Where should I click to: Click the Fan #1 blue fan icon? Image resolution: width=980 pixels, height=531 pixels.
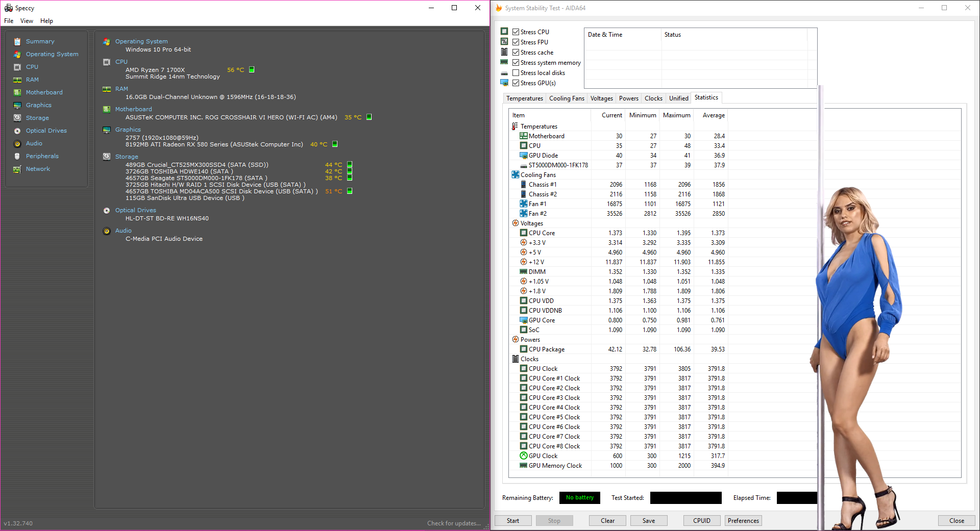click(524, 204)
